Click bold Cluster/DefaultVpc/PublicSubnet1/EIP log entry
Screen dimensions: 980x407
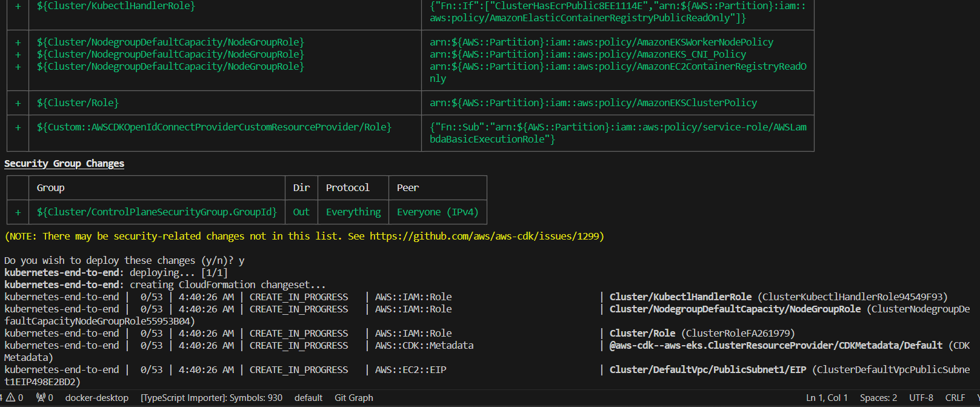coord(707,370)
